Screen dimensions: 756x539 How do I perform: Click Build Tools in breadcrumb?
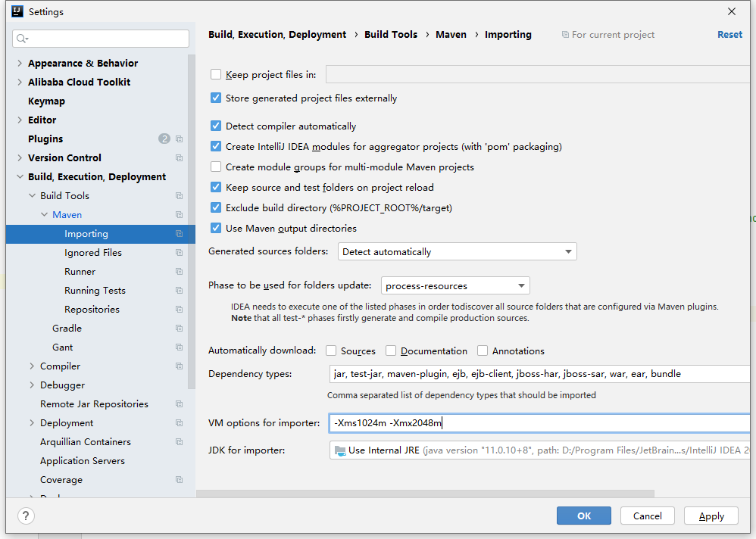391,35
